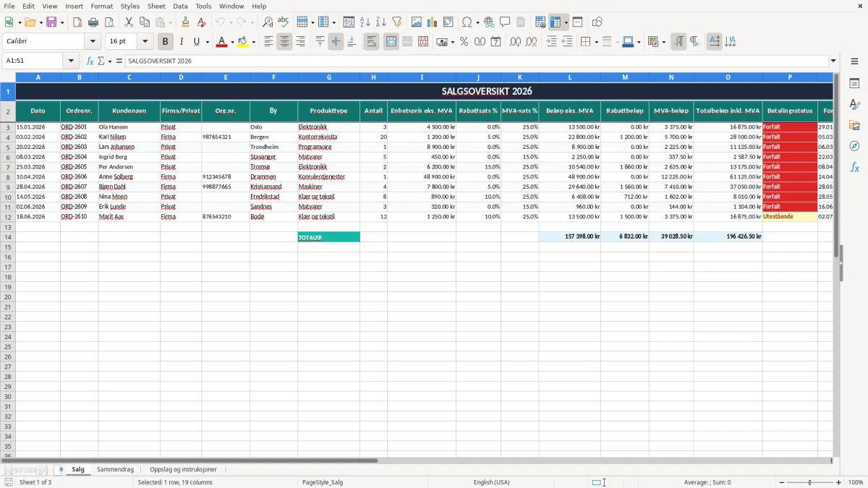Open the Font Name dropdown
This screenshot has width=868, height=488.
tap(93, 42)
